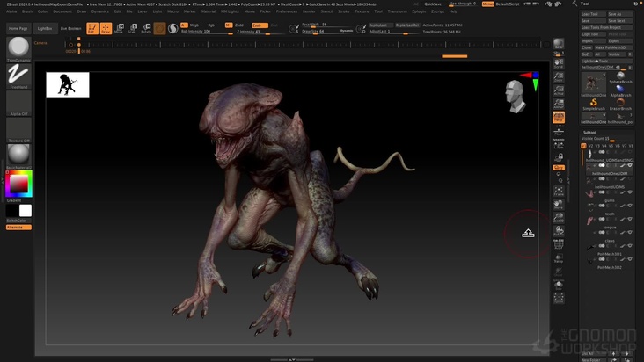Screen dimensions: 644x362
Task: Open the TrimDynamic brush picker
Action: [x=18, y=49]
